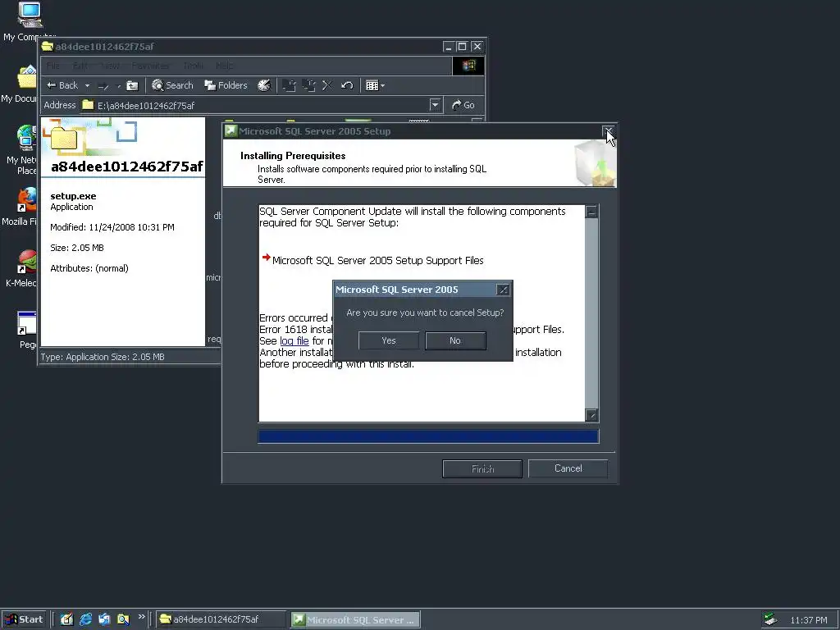840x630 pixels.
Task: Click the Size: 2.05 MB detail text
Action: (x=77, y=248)
